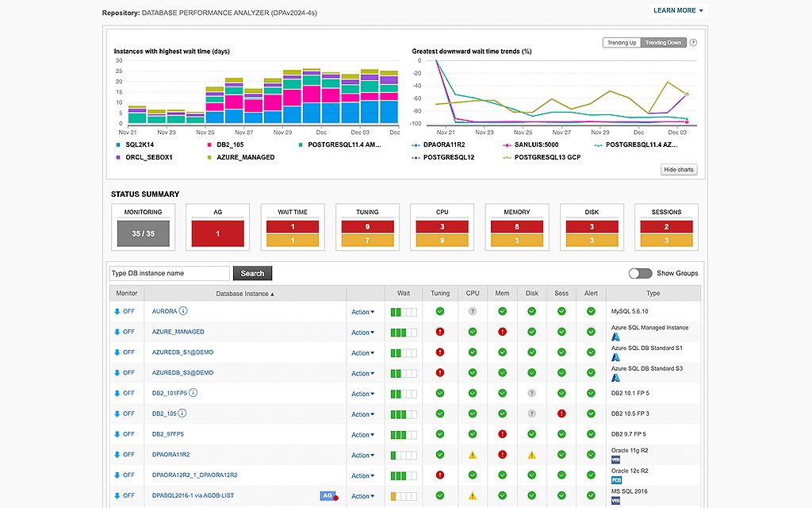
Task: Open the Action dropdown for AZURE_MANAGED
Action: [363, 333]
